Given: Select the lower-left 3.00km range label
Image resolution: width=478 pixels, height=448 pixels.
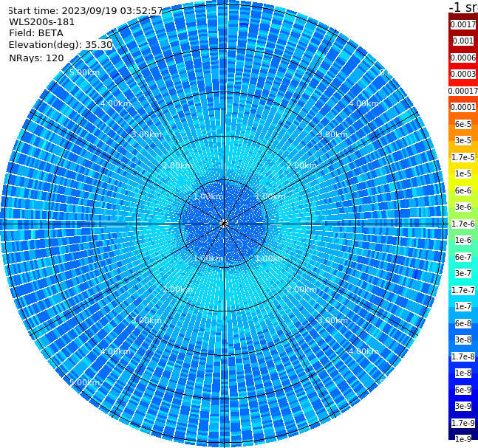Looking at the screenshot, I should click(146, 320).
